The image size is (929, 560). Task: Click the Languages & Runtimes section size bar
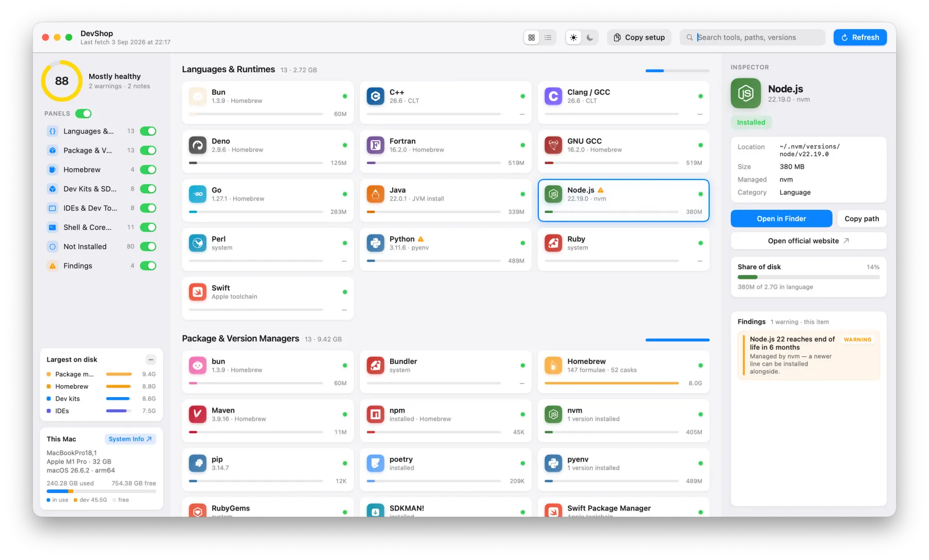[677, 71]
